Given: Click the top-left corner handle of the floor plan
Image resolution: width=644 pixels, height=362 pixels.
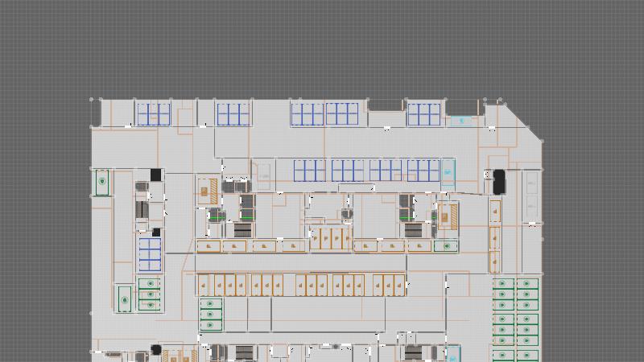Looking at the screenshot, I should pyautogui.click(x=91, y=100).
